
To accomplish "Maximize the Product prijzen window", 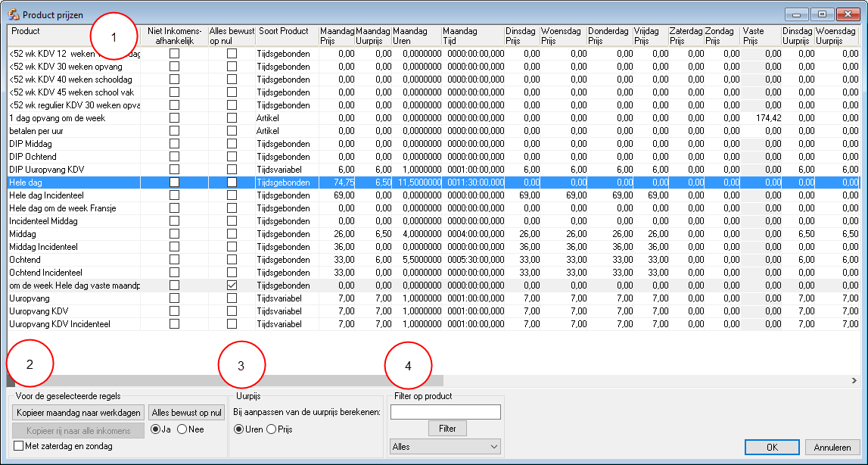I will [822, 14].
